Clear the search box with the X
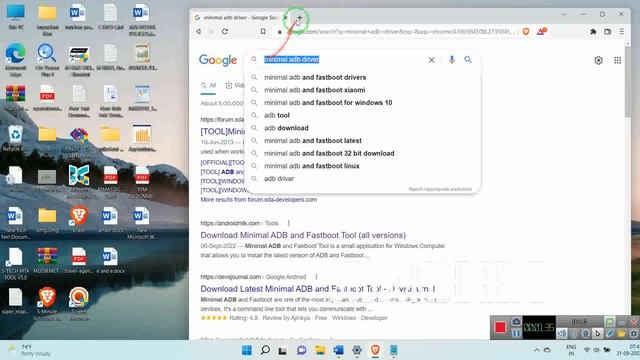Viewport: 640px width, 360px height. pyautogui.click(x=431, y=60)
